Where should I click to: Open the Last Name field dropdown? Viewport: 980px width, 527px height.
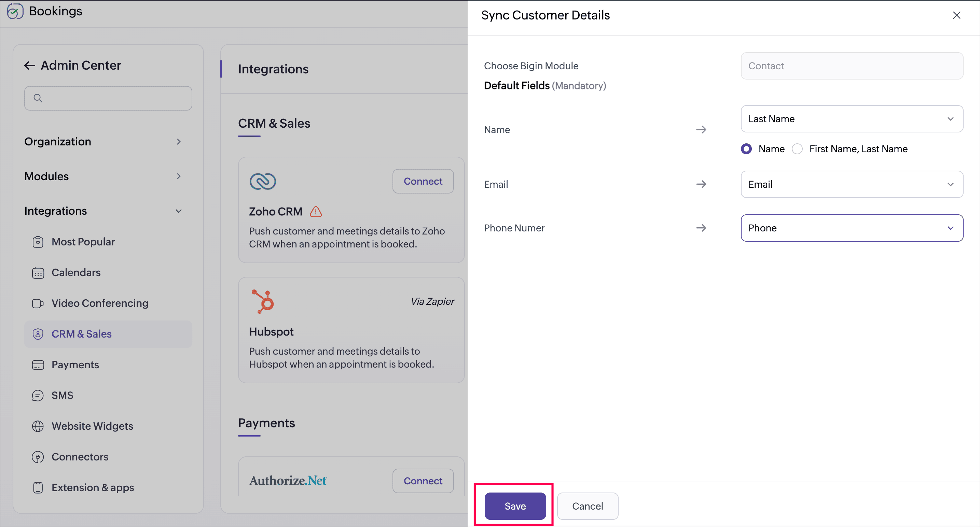click(852, 119)
